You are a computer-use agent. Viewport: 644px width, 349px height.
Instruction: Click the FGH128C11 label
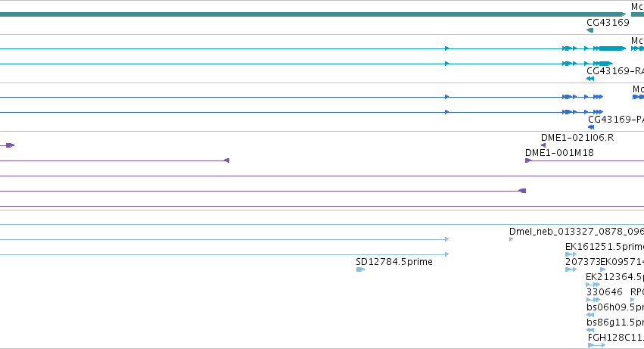pos(616,338)
